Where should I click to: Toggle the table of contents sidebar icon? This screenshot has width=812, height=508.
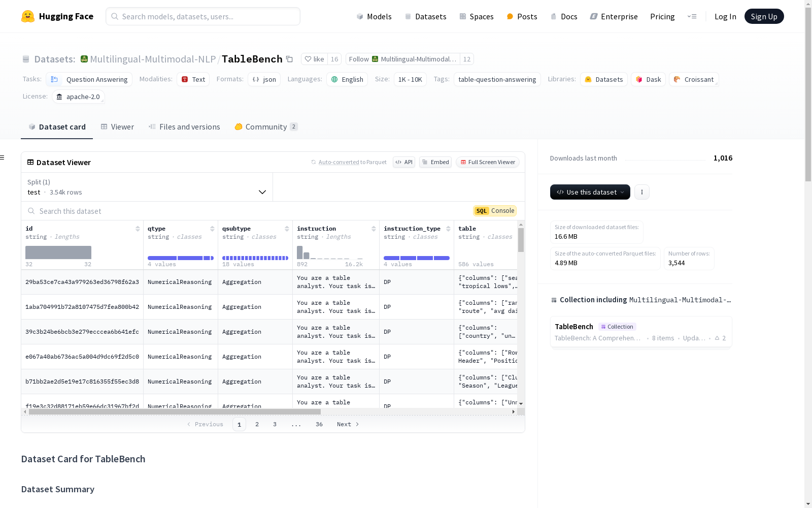3,157
